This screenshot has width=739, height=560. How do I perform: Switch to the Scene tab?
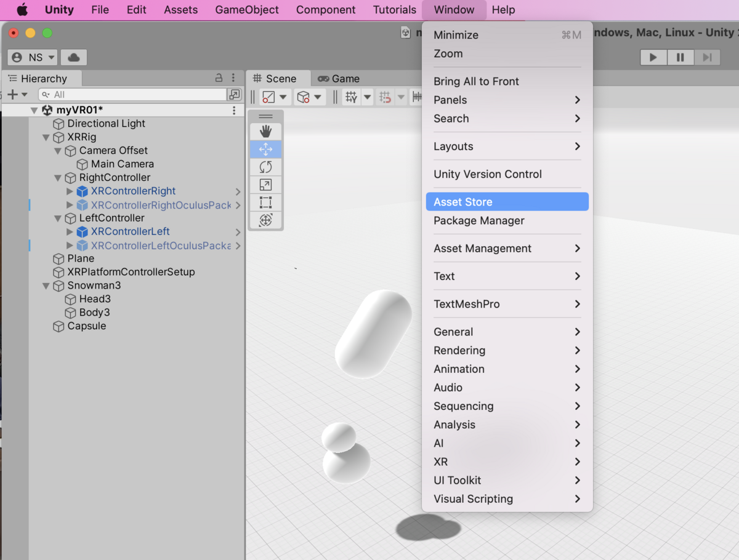click(275, 78)
